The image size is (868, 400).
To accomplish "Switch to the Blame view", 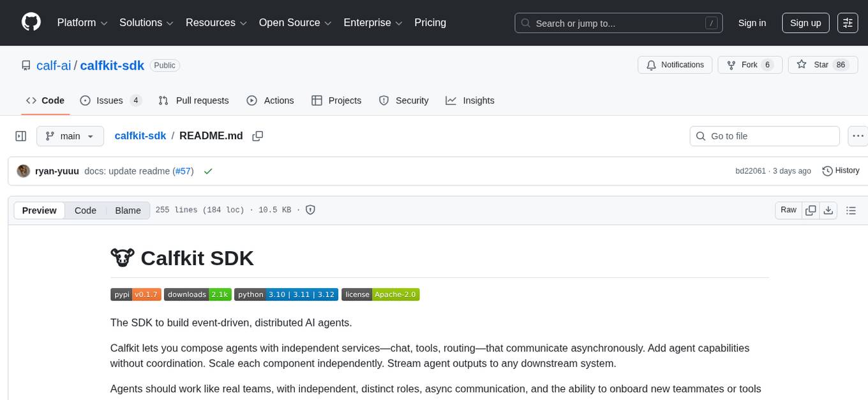I will coord(128,210).
